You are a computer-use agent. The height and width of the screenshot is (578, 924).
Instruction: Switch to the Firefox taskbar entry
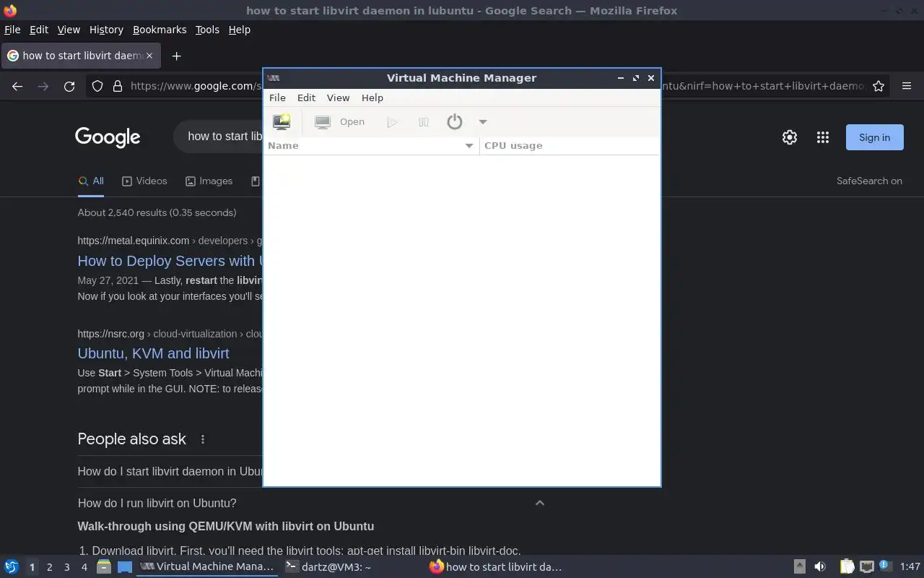tap(496, 567)
